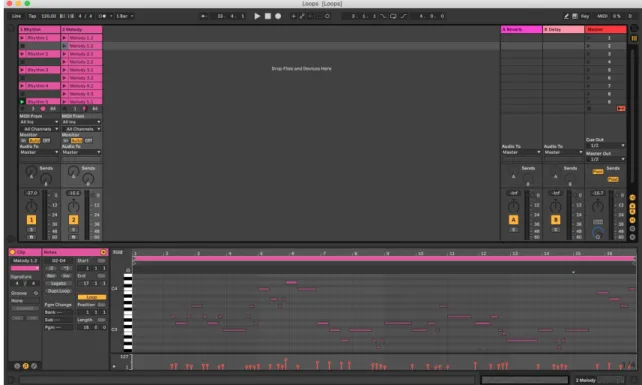This screenshot has height=385, width=642.
Task: Launch Master scene 1
Action: click(589, 38)
